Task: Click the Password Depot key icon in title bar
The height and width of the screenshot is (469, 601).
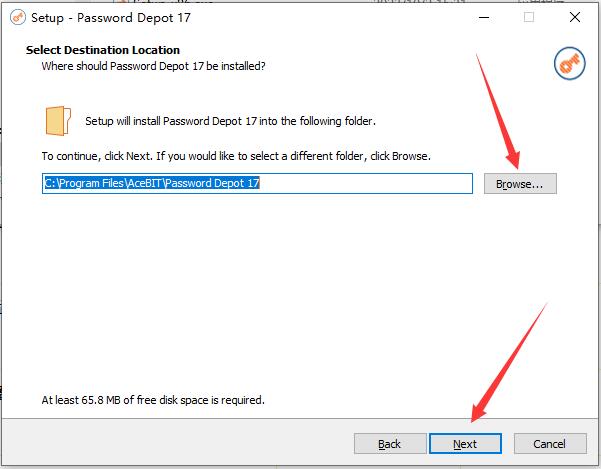Action: click(18, 17)
